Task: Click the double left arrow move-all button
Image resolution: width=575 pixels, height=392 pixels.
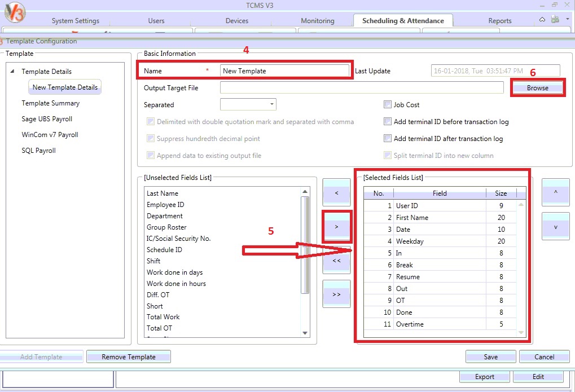Action: click(x=336, y=261)
